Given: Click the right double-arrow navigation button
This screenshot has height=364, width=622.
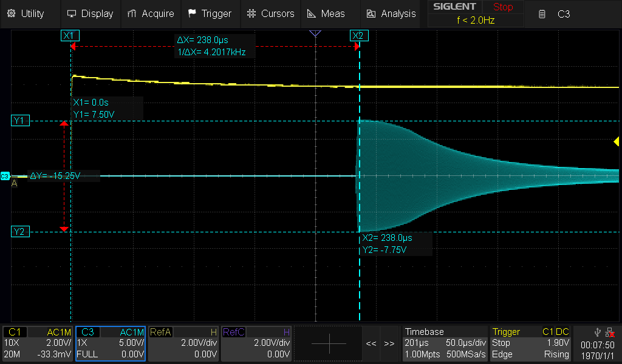Looking at the screenshot, I should [389, 343].
